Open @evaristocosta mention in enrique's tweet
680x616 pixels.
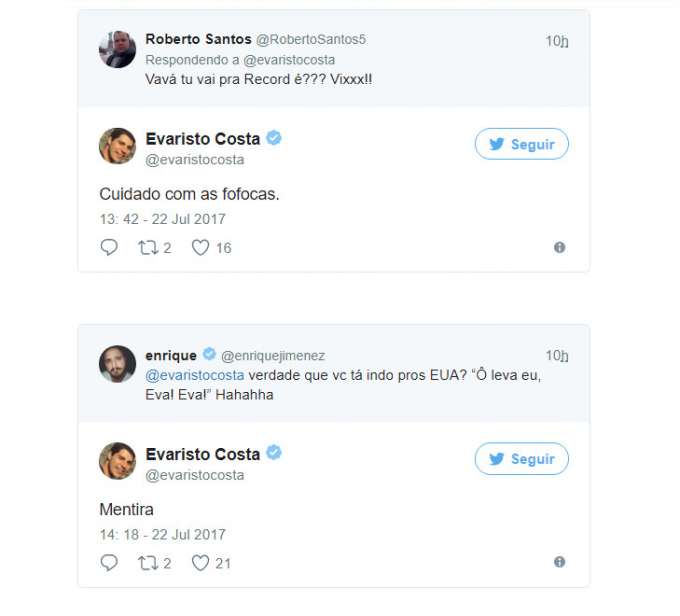pos(195,375)
